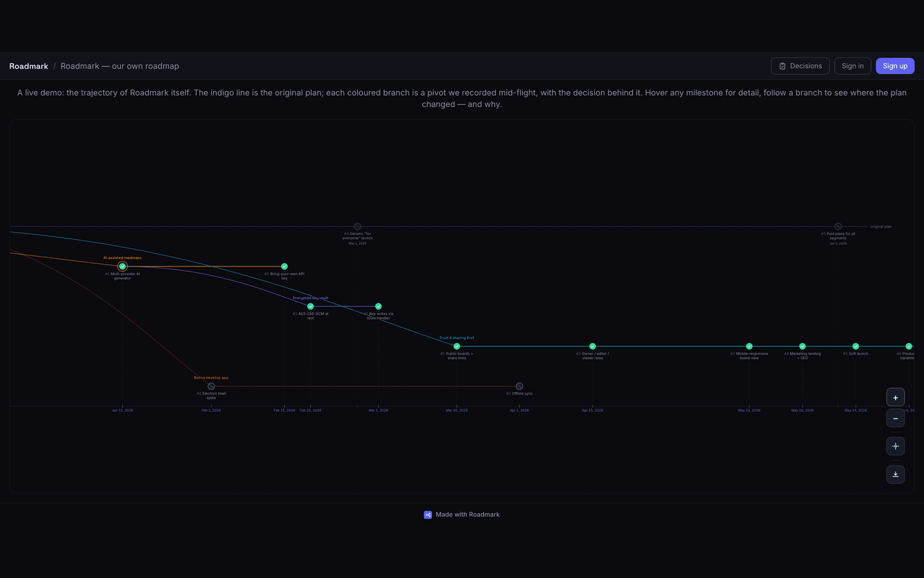Click the cancelled Offline sync milestone
924x578 pixels.
coord(519,386)
